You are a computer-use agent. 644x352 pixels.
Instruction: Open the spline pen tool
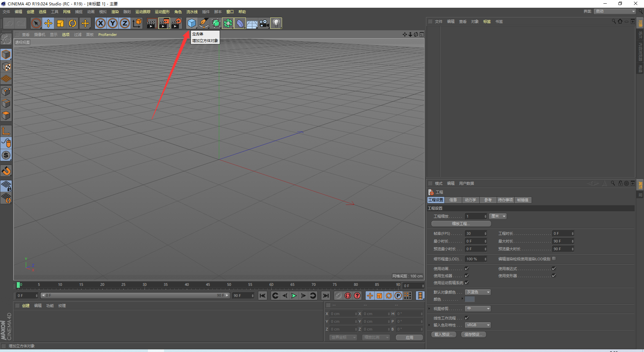pyautogui.click(x=204, y=23)
